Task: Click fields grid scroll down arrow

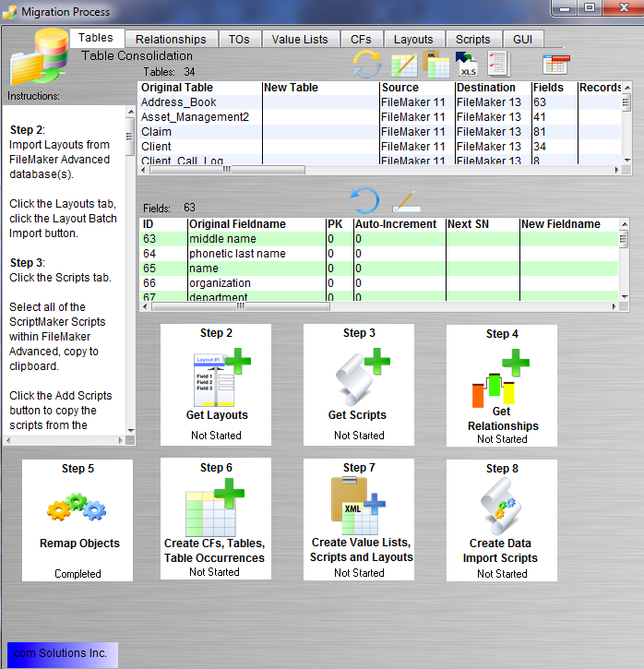Action: [625, 296]
